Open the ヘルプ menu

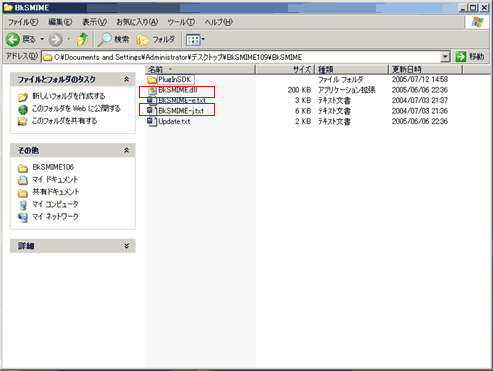[218, 22]
